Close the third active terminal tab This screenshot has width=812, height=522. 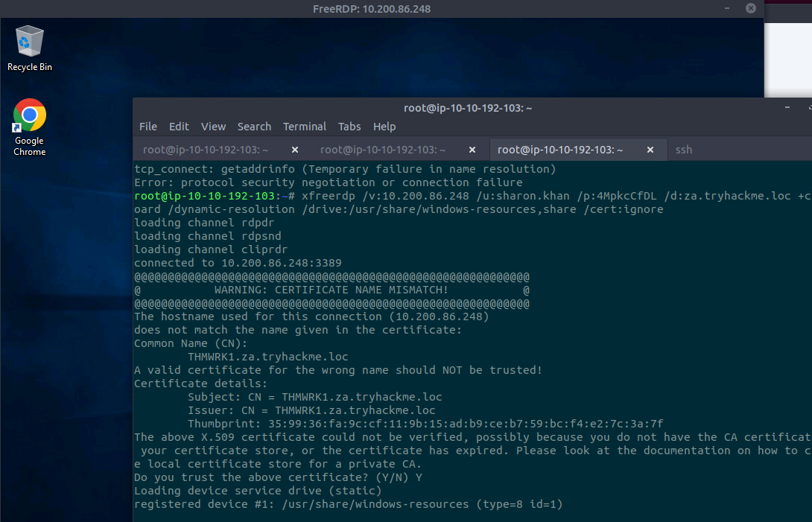pos(650,150)
